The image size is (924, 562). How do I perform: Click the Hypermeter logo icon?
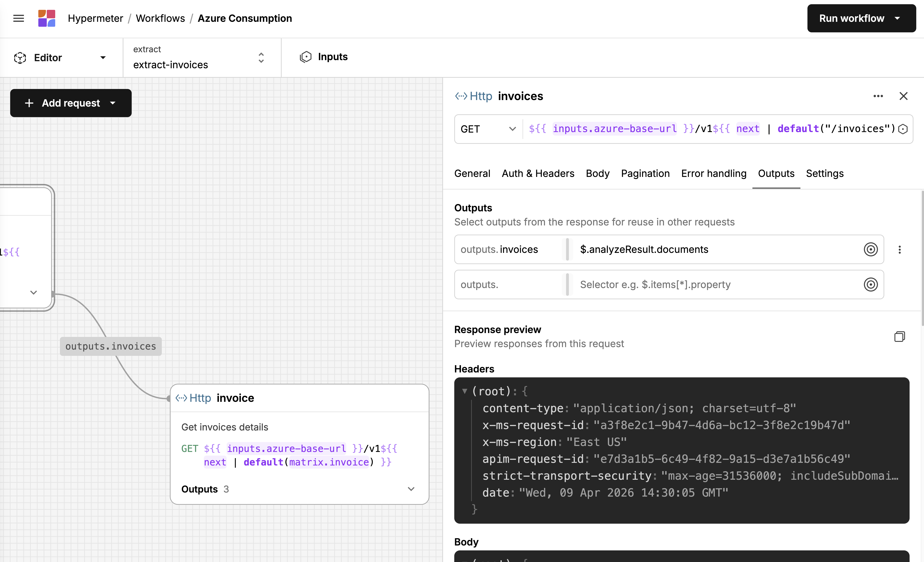47,18
